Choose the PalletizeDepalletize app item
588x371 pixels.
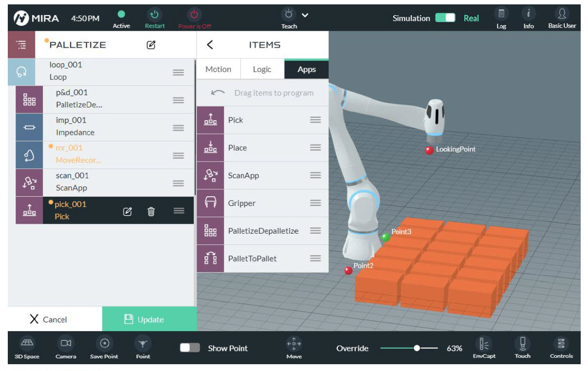(x=263, y=231)
